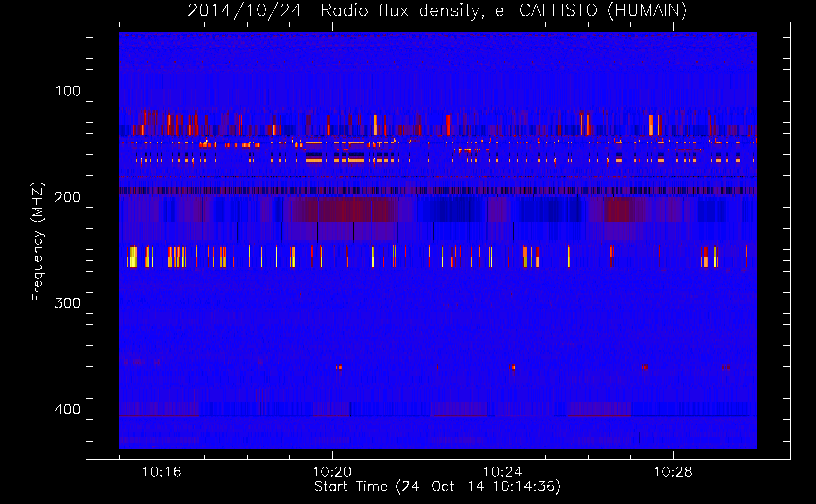816x504 pixels.
Task: Click the 400 frequency tick label
Action: (x=68, y=409)
